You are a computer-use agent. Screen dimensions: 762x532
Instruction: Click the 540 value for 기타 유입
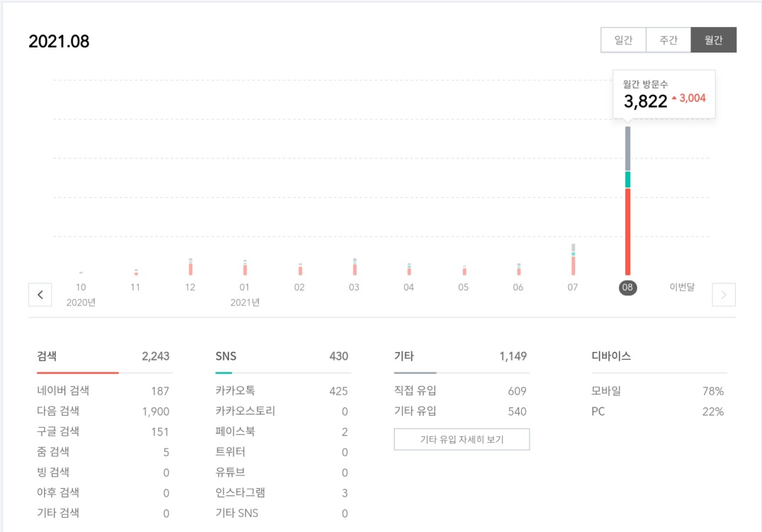[517, 412]
